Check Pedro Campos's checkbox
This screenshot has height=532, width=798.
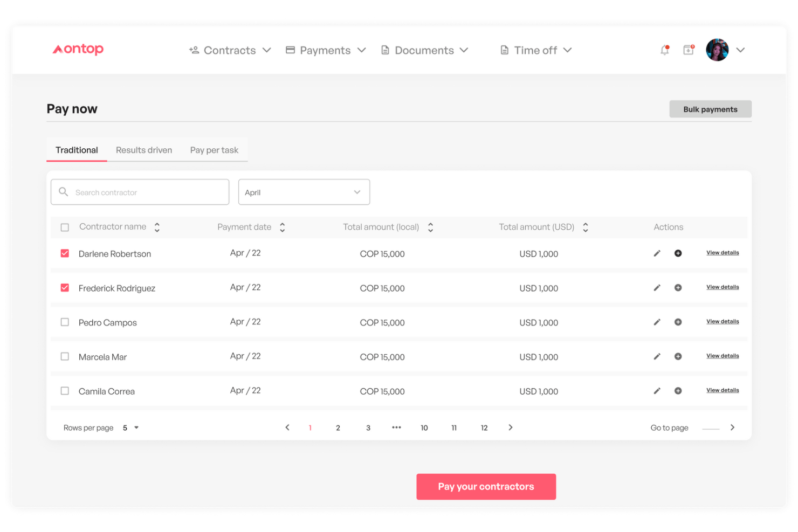tap(65, 322)
